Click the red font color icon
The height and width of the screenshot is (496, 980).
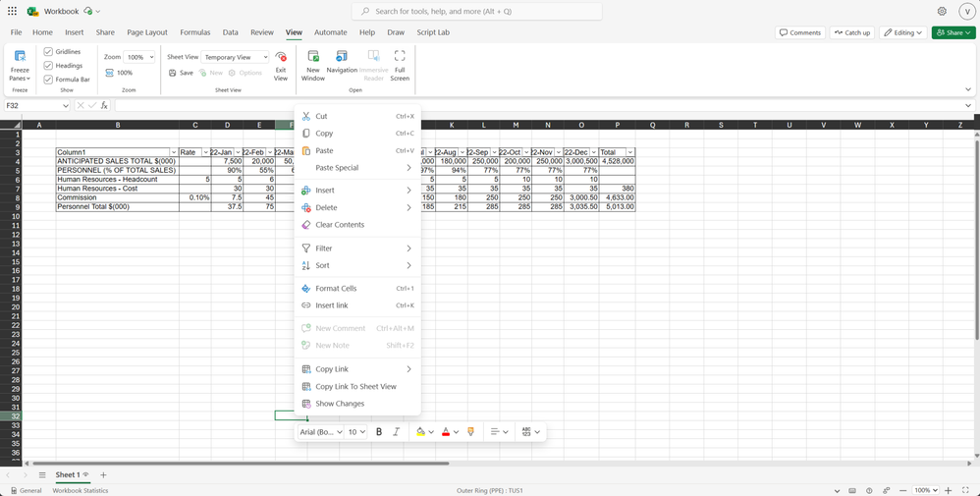446,431
